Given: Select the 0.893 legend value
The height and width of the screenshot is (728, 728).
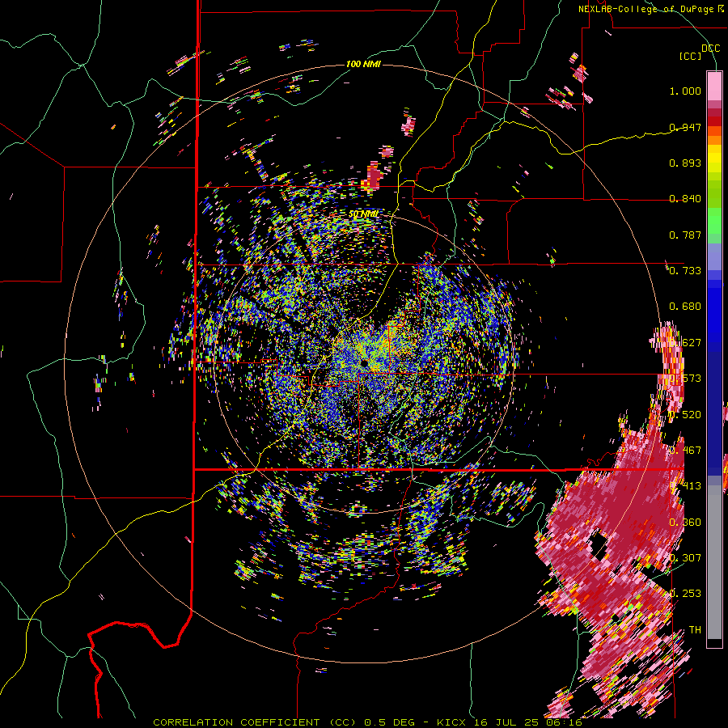Looking at the screenshot, I should (685, 163).
